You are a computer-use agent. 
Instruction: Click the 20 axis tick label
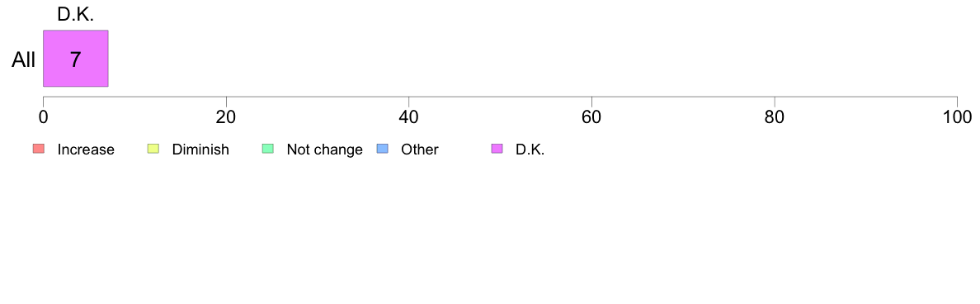tap(226, 117)
